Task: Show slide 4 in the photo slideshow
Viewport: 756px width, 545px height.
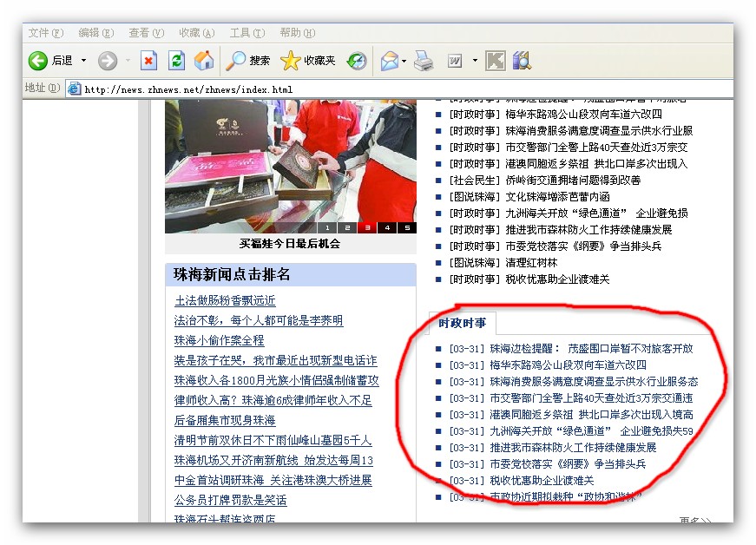Action: (387, 228)
